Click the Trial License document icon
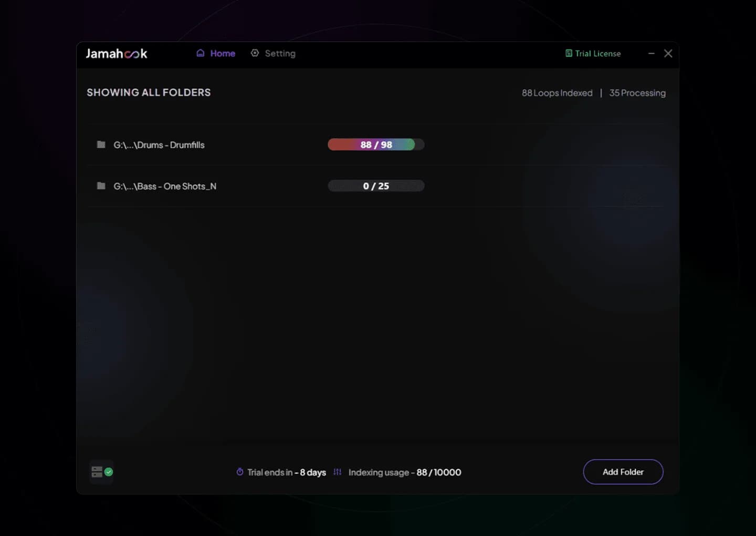The image size is (756, 536). coord(569,54)
